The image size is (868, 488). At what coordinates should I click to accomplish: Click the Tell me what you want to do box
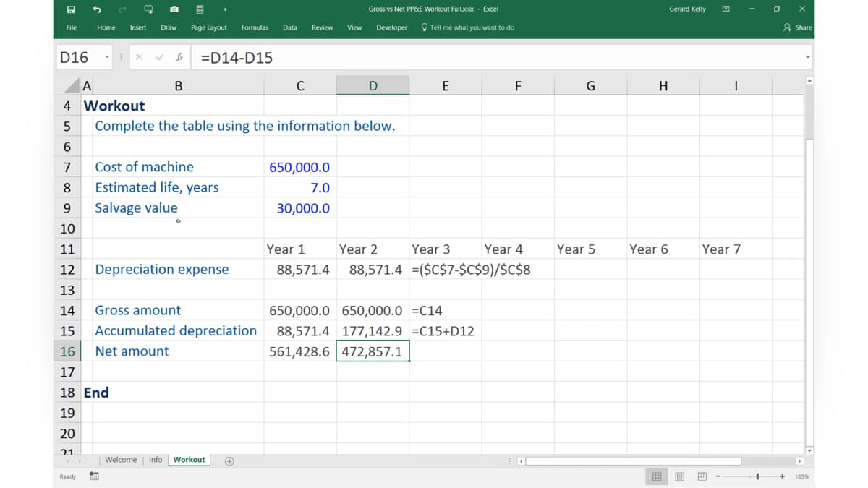click(x=468, y=27)
